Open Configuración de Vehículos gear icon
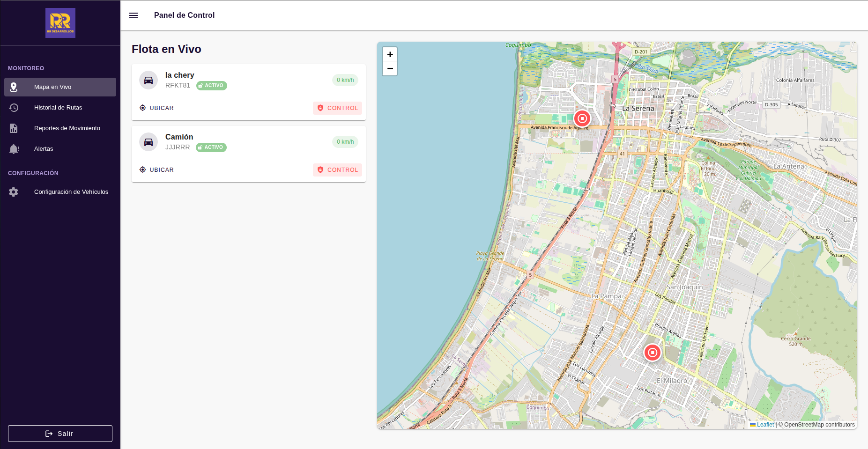The width and height of the screenshot is (868, 449). [x=14, y=192]
